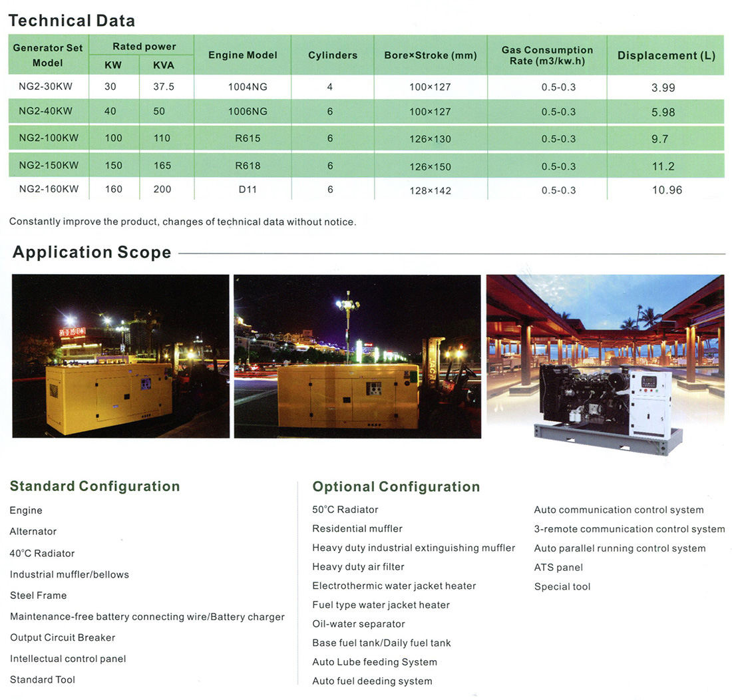732x700 pixels.
Task: Click the 'Standard Configuration' heading
Action: coord(94,486)
